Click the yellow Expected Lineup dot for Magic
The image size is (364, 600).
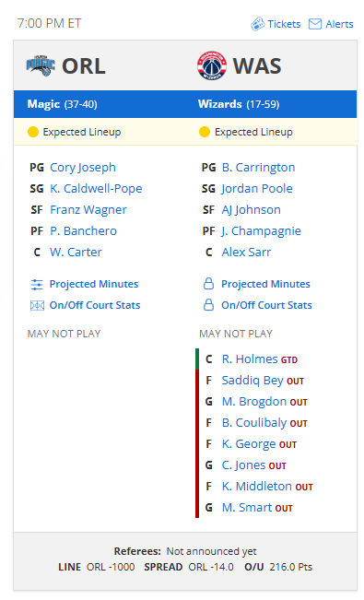coord(33,132)
